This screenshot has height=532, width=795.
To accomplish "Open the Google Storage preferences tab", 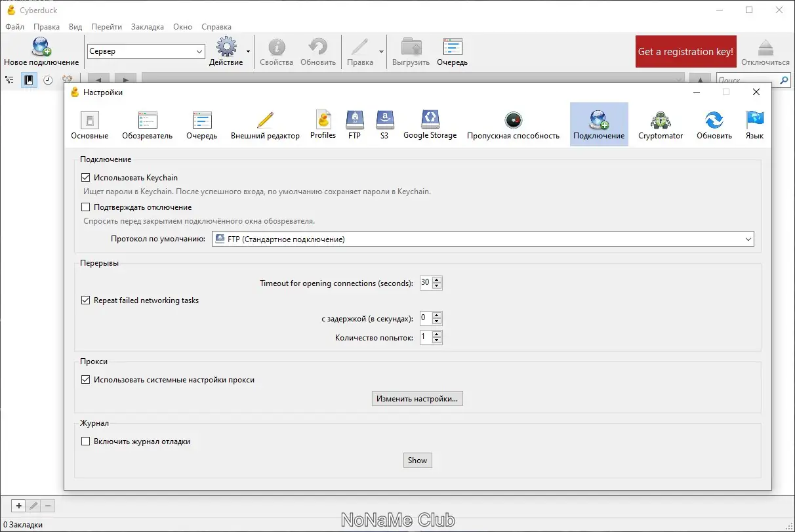I will (430, 125).
